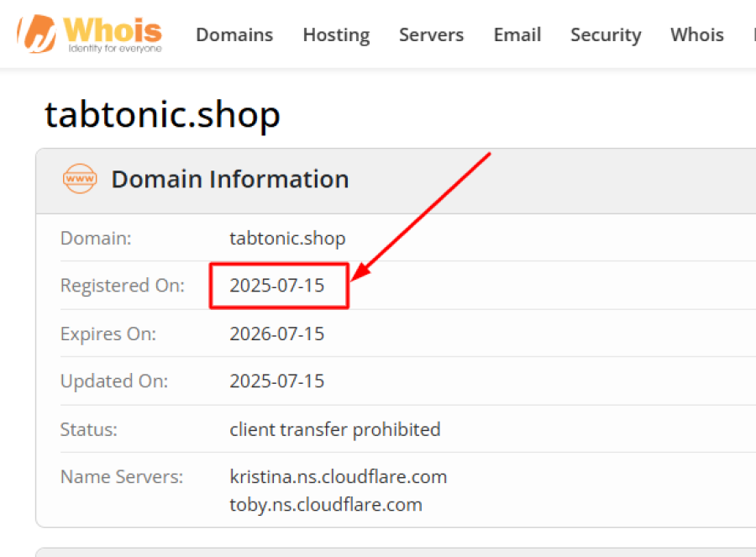The image size is (756, 557).
Task: Open the Hosting menu
Action: click(336, 35)
